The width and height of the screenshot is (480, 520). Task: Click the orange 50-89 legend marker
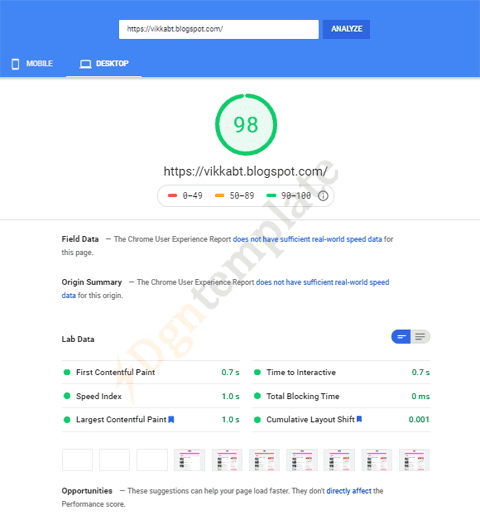tap(219, 196)
